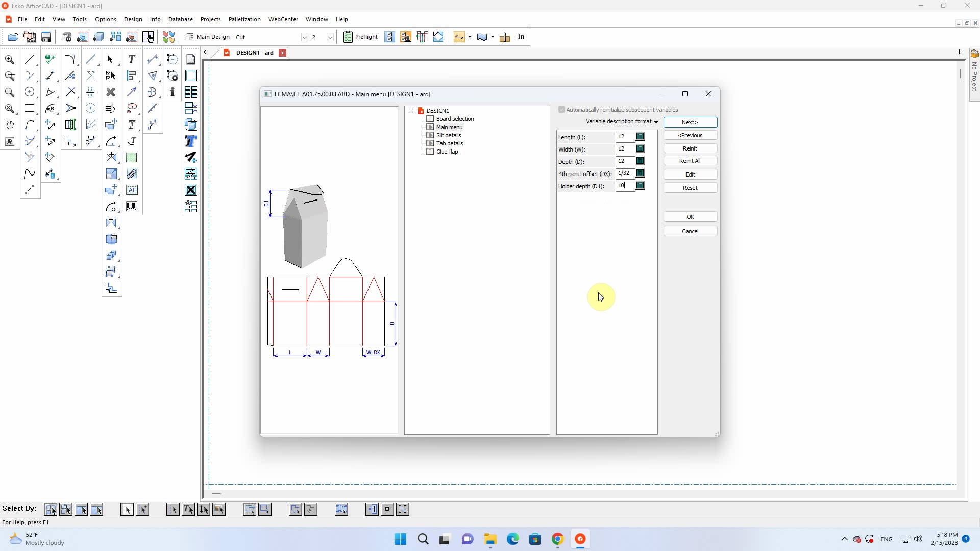Open the Design menu
The image size is (980, 551).
tap(133, 19)
